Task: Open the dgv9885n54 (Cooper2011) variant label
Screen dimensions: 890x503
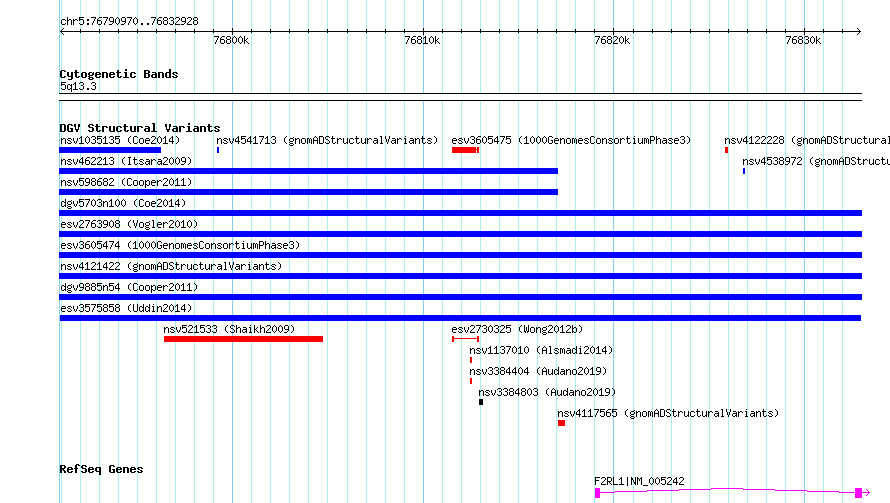Action: click(129, 287)
